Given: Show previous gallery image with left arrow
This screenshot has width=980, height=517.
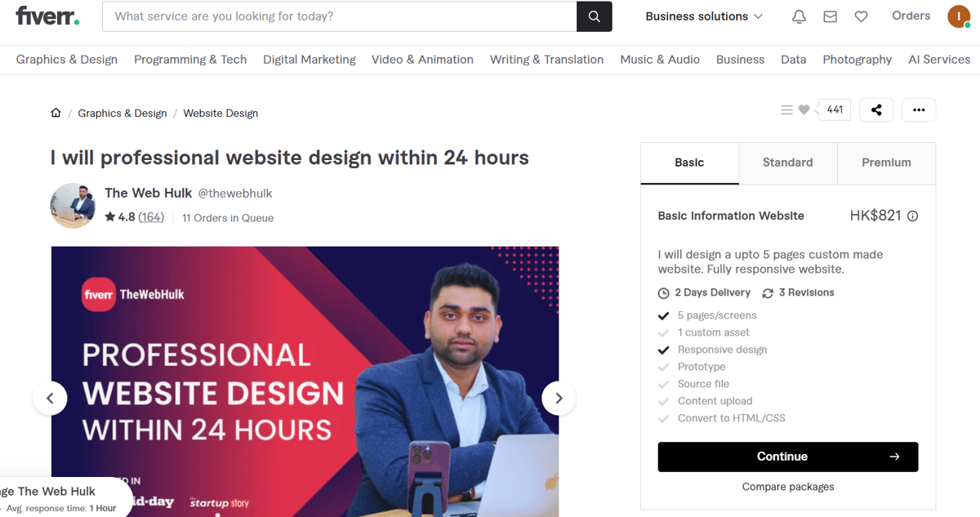Looking at the screenshot, I should click(50, 398).
